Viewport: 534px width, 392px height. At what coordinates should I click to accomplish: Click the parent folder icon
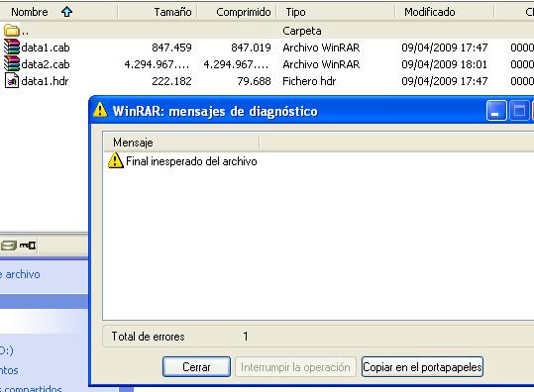12,31
